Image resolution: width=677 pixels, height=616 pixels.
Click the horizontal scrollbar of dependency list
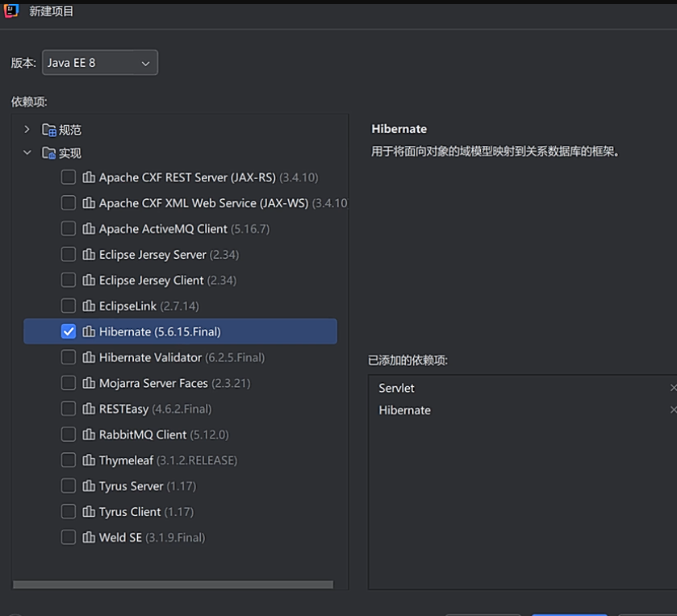(x=173, y=585)
